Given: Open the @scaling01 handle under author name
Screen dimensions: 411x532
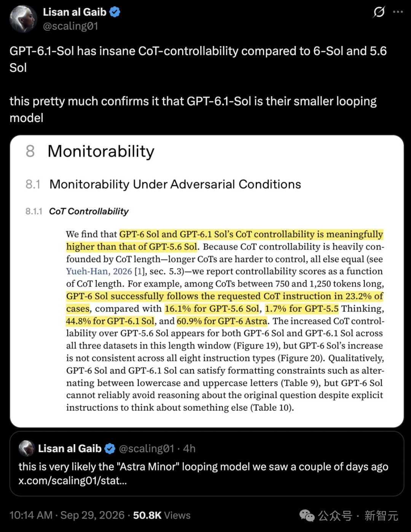Looking at the screenshot, I should coord(70,26).
